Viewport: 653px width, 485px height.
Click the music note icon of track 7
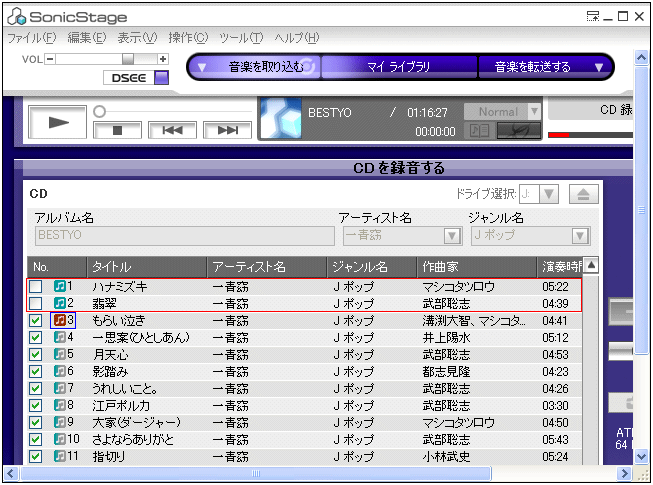[x=60, y=388]
